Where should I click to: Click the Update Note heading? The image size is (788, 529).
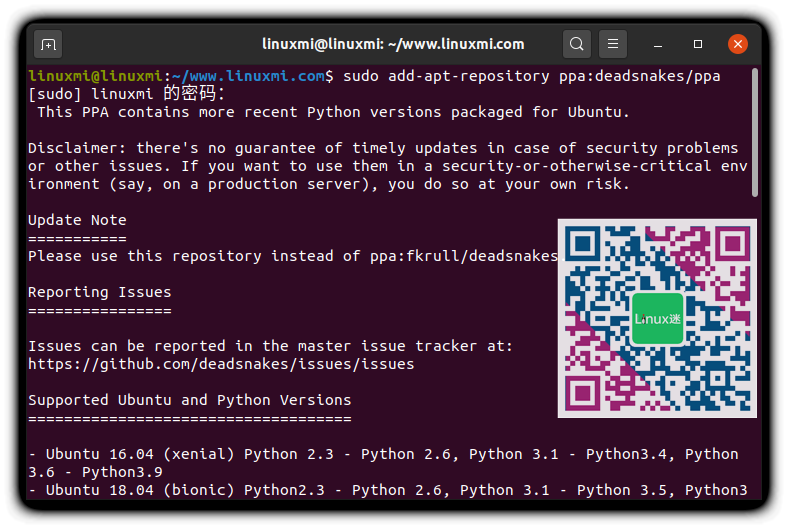(x=77, y=220)
